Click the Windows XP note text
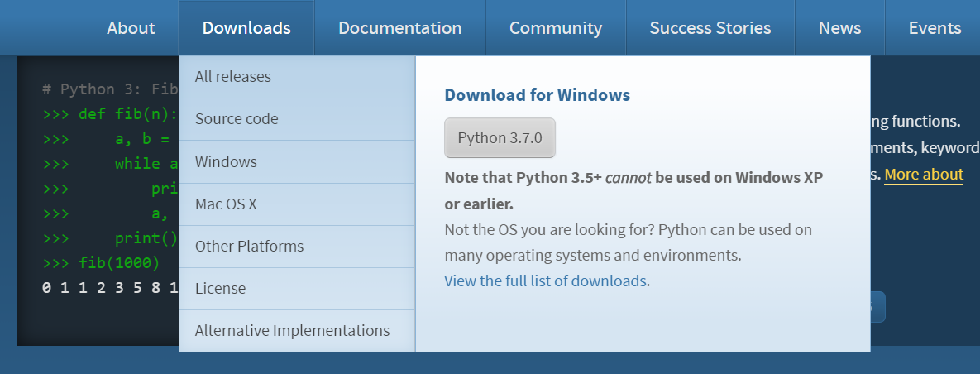This screenshot has width=980, height=374. coord(633,191)
